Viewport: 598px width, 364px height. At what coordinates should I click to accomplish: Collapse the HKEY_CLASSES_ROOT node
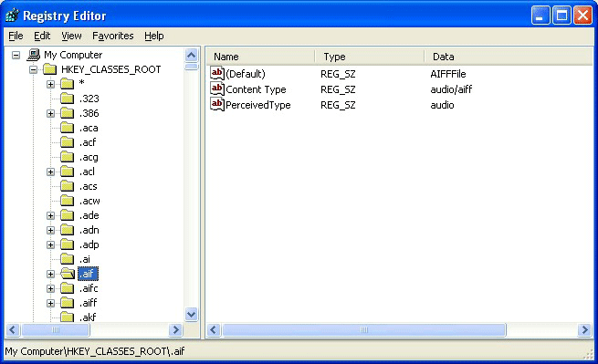[33, 69]
